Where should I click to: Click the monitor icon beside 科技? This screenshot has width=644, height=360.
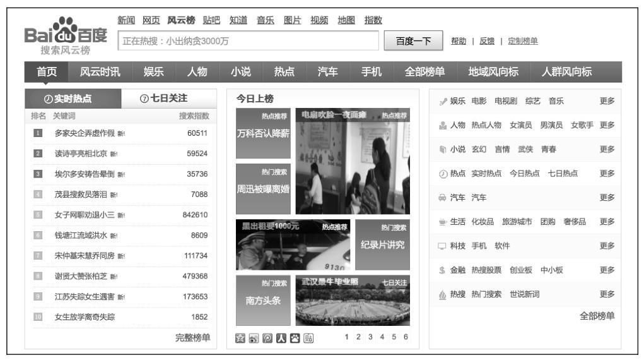pyautogui.click(x=442, y=246)
